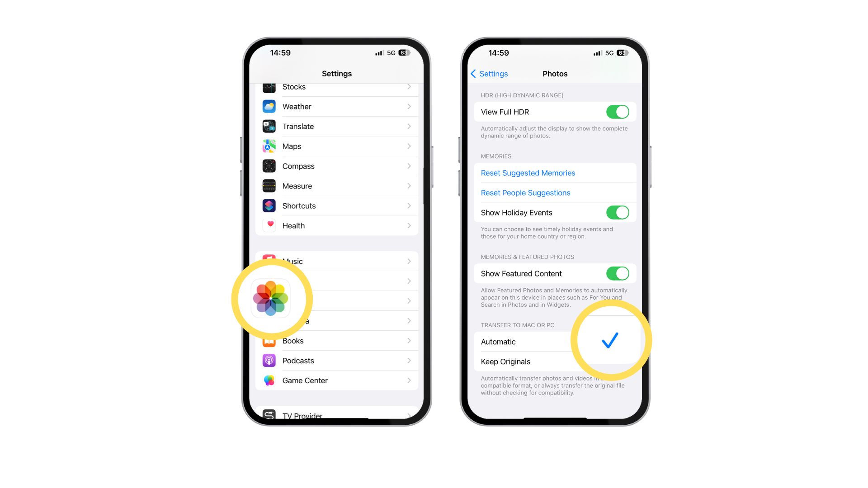Open the Weather app settings
The image size is (868, 488).
pyautogui.click(x=336, y=106)
